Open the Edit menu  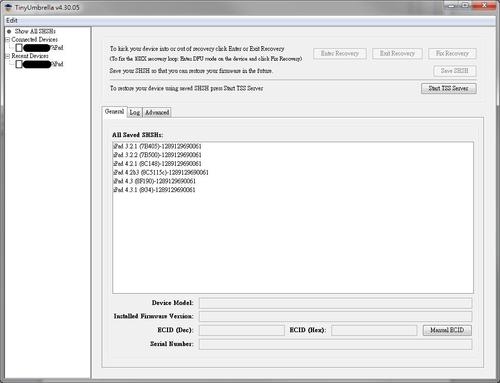[x=12, y=21]
